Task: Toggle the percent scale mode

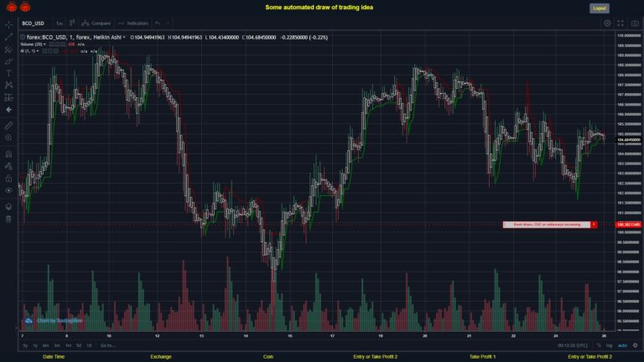Action: tap(599, 345)
